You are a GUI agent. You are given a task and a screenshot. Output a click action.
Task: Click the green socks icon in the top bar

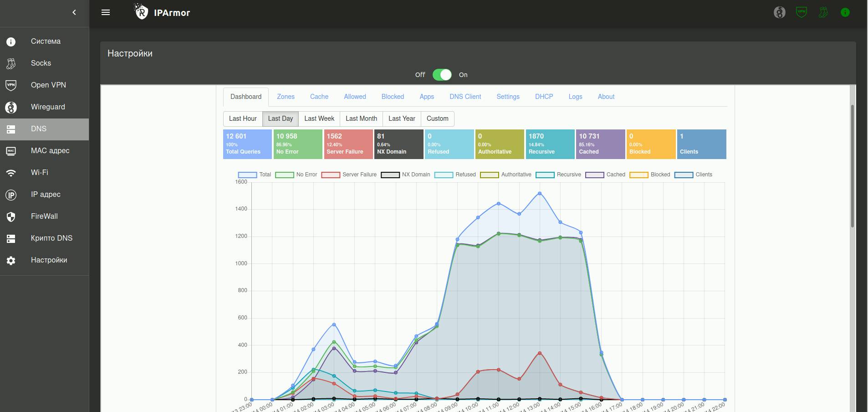[823, 12]
